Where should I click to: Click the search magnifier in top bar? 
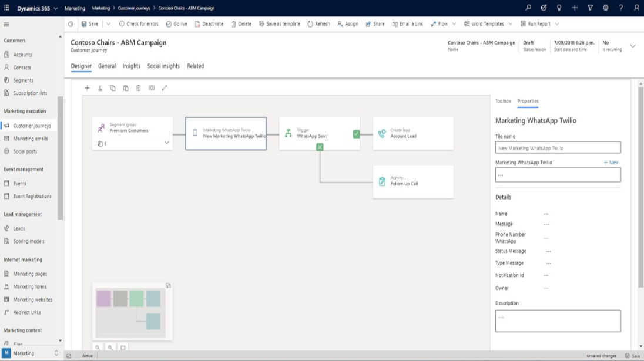click(528, 8)
